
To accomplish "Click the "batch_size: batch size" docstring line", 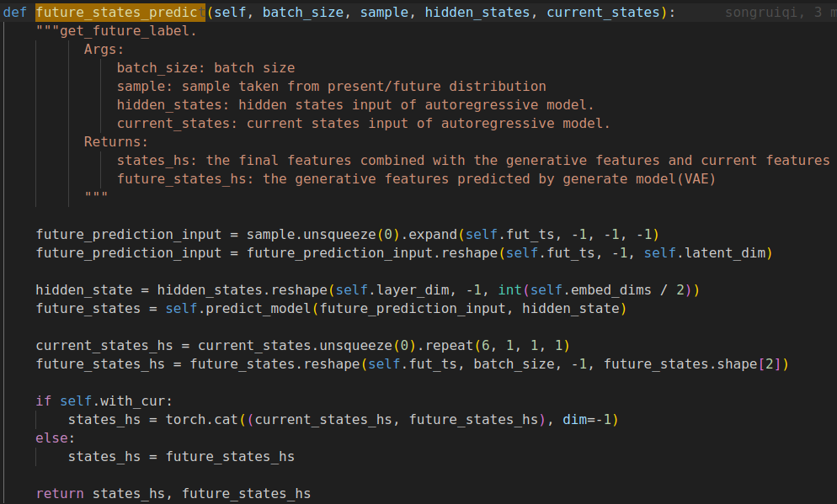I will click(205, 68).
